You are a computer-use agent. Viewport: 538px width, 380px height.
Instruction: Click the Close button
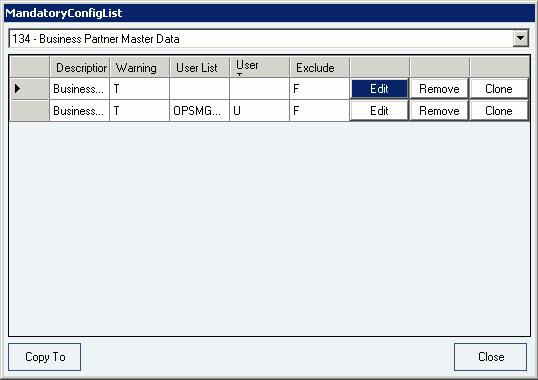(x=491, y=357)
